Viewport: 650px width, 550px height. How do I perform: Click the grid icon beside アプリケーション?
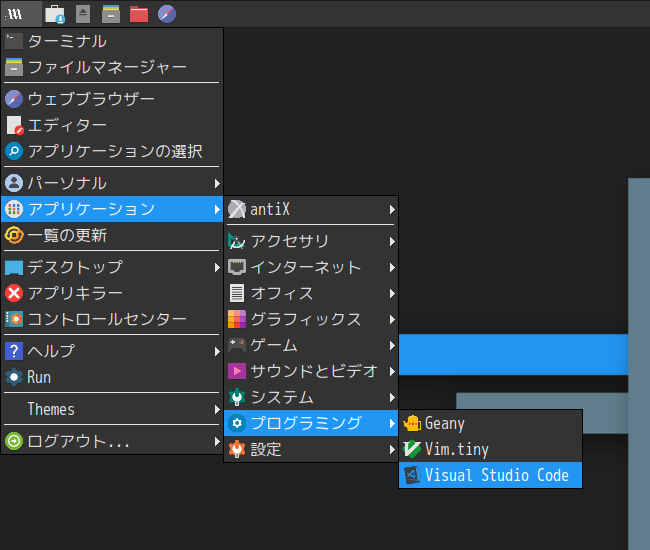(14, 209)
